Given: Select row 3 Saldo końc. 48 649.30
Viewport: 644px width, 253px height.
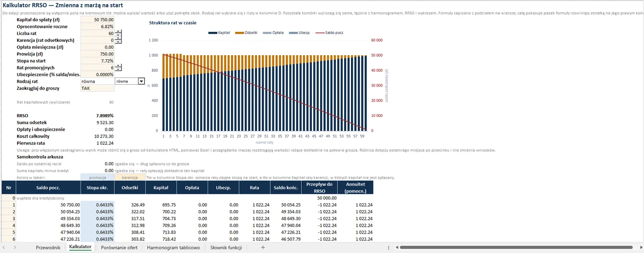Looking at the screenshot, I should tap(285, 218).
